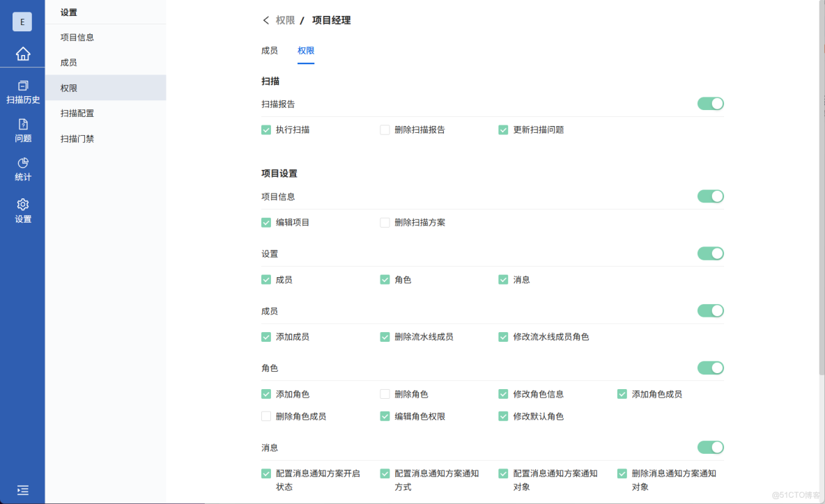Select the 权限 tab
The width and height of the screenshot is (825, 504).
coord(305,50)
